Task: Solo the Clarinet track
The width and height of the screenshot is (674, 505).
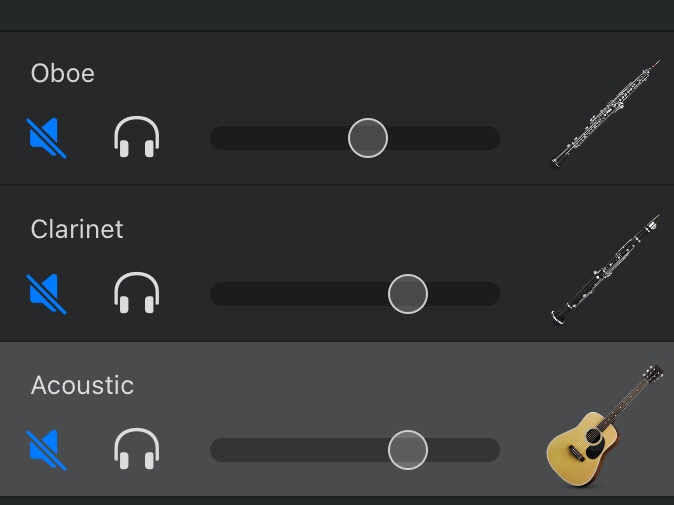Action: point(137,294)
